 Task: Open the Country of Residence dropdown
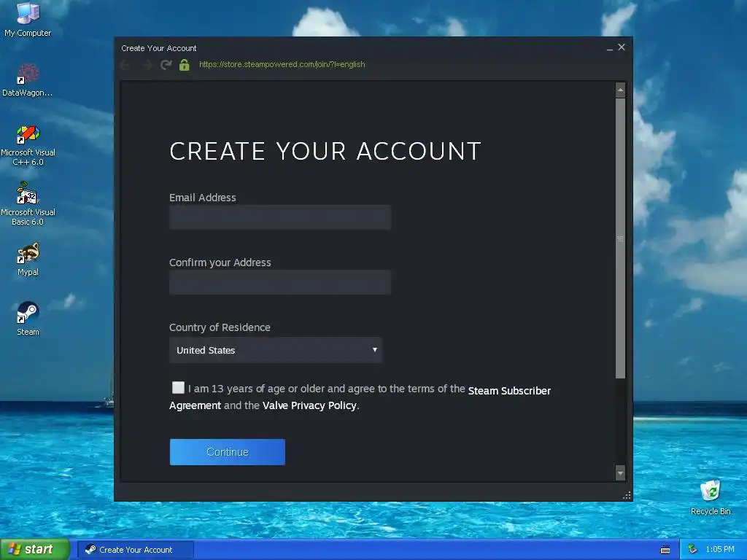click(x=275, y=350)
